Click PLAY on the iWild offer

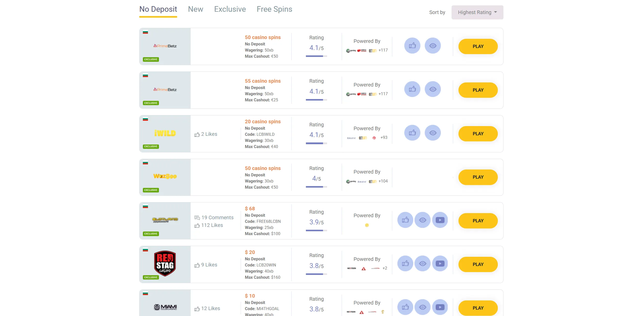478,134
